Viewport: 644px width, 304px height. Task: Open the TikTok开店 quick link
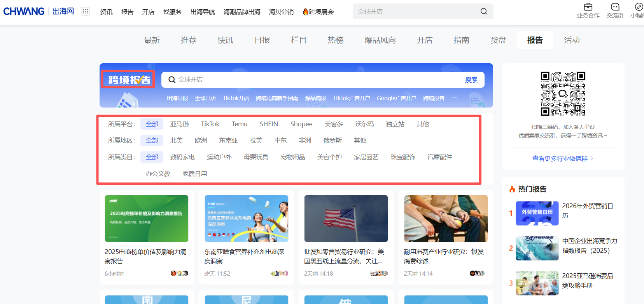click(x=236, y=98)
